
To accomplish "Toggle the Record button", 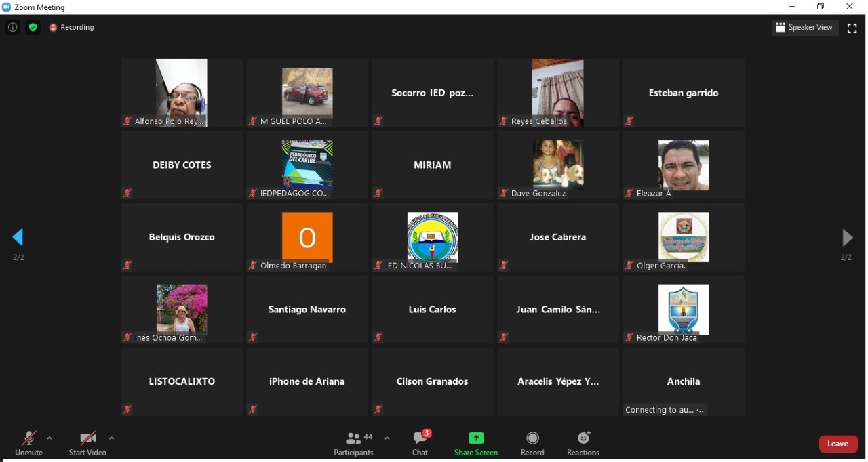I will coord(532,443).
